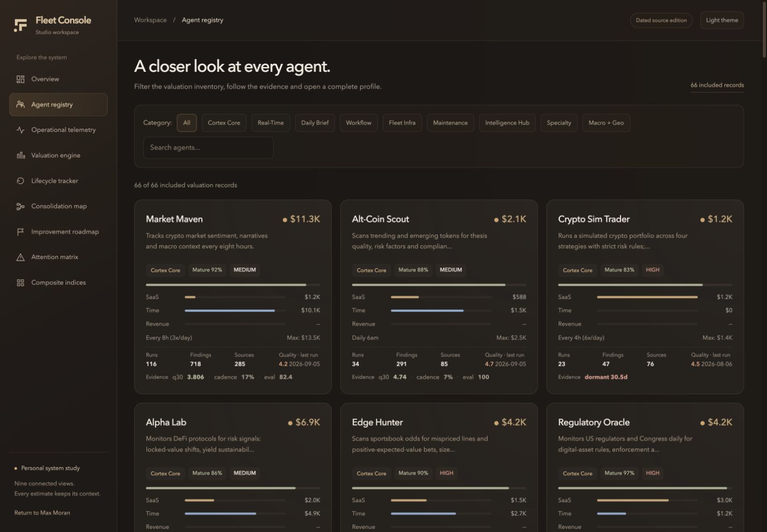Open the Alt-Coin Scout agent card
Viewport: 767px width, 532px height.
point(439,297)
